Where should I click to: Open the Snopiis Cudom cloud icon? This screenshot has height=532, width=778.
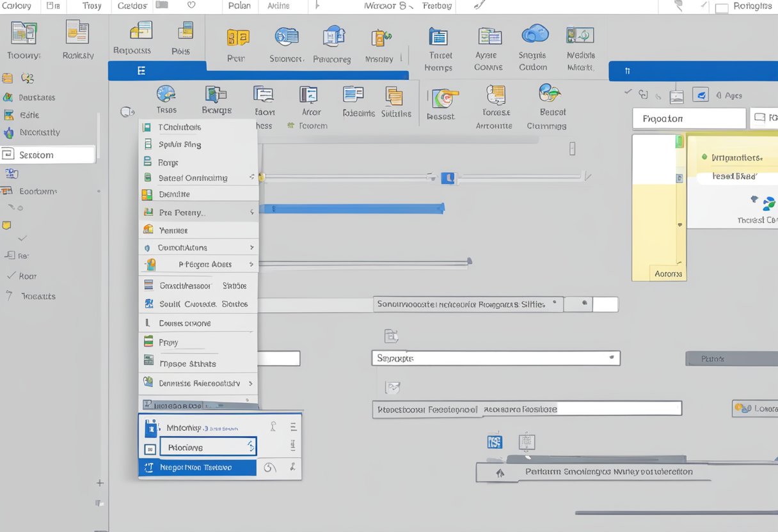tap(534, 35)
